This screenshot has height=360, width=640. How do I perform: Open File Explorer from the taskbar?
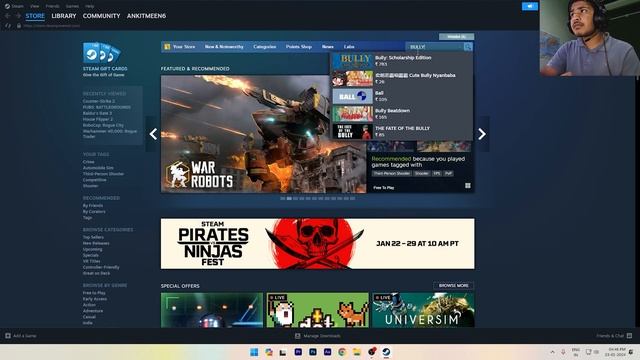pyautogui.click(x=357, y=352)
